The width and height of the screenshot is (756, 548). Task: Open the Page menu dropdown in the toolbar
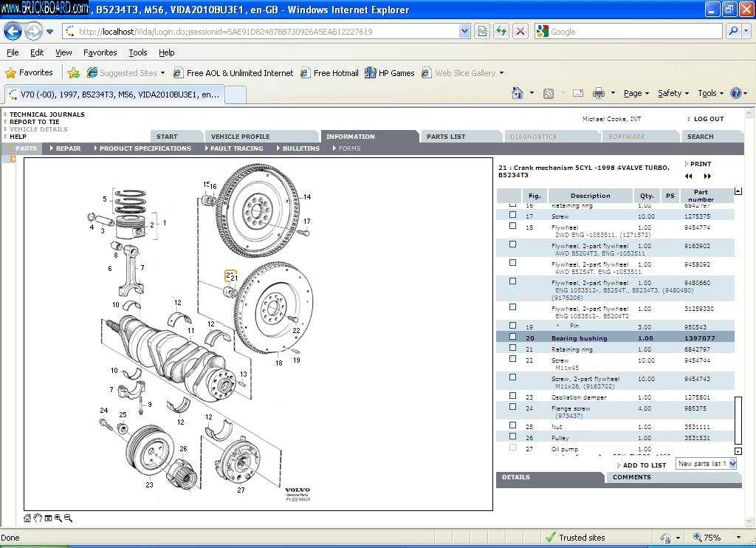(x=636, y=93)
